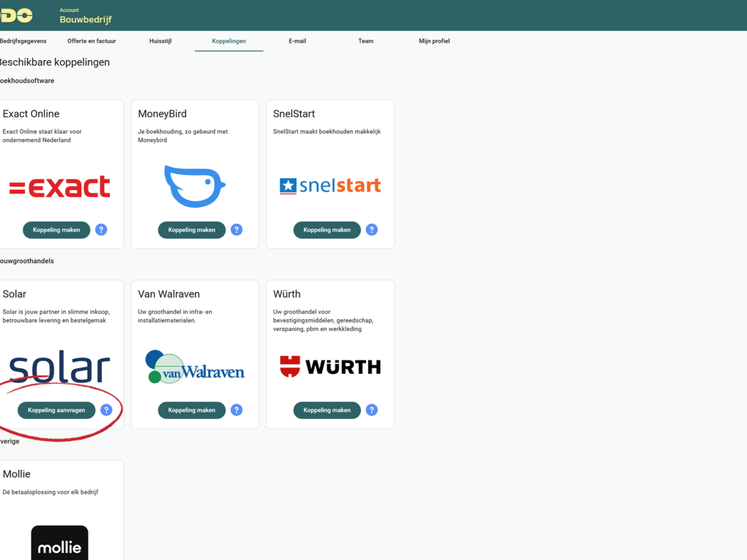747x560 pixels.
Task: Click 'Beschikbare koppelingen' heading
Action: 54,62
